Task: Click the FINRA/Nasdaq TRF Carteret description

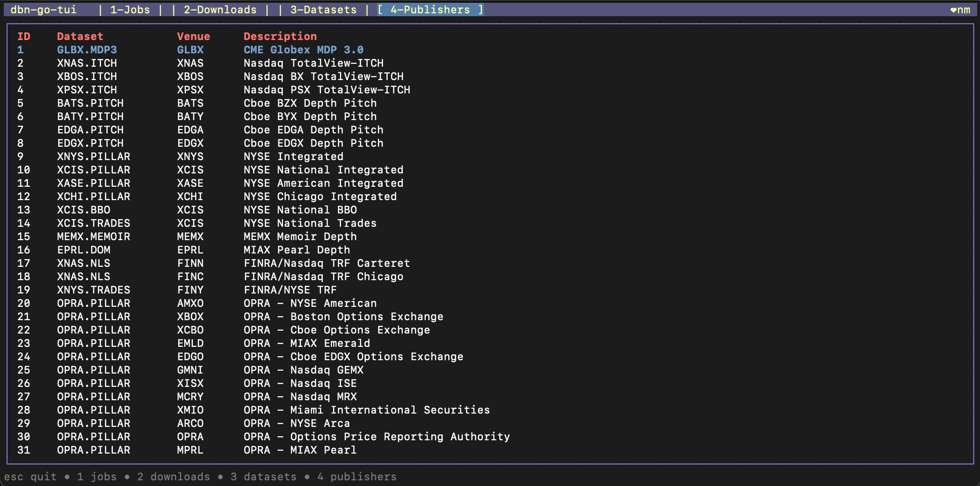Action: click(x=327, y=263)
